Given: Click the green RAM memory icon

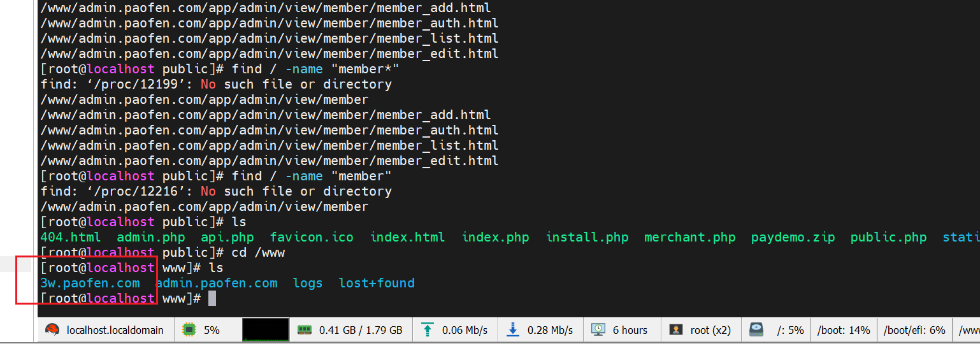Looking at the screenshot, I should tap(305, 330).
